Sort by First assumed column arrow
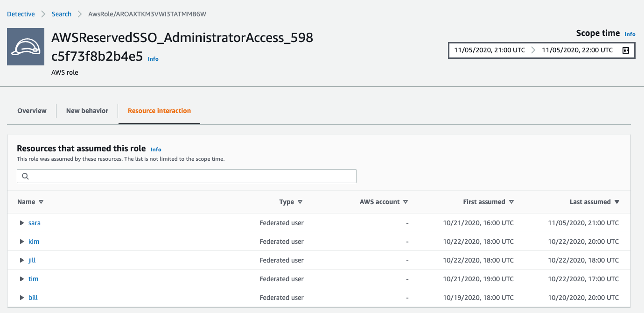This screenshot has width=644, height=313. [x=511, y=202]
